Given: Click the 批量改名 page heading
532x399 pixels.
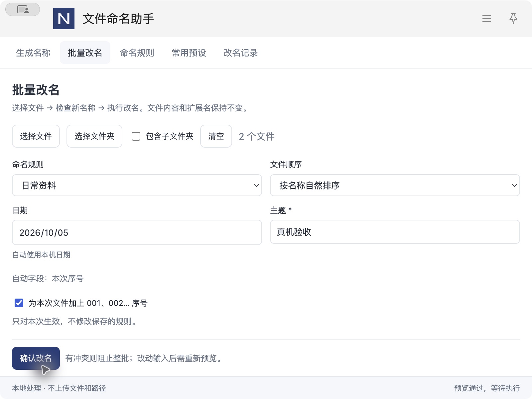Looking at the screenshot, I should [x=36, y=90].
